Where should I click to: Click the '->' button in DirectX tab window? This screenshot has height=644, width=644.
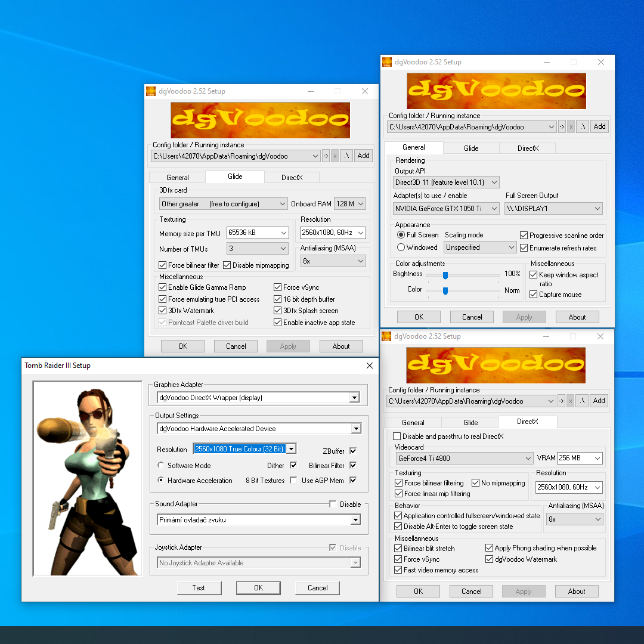(x=562, y=401)
